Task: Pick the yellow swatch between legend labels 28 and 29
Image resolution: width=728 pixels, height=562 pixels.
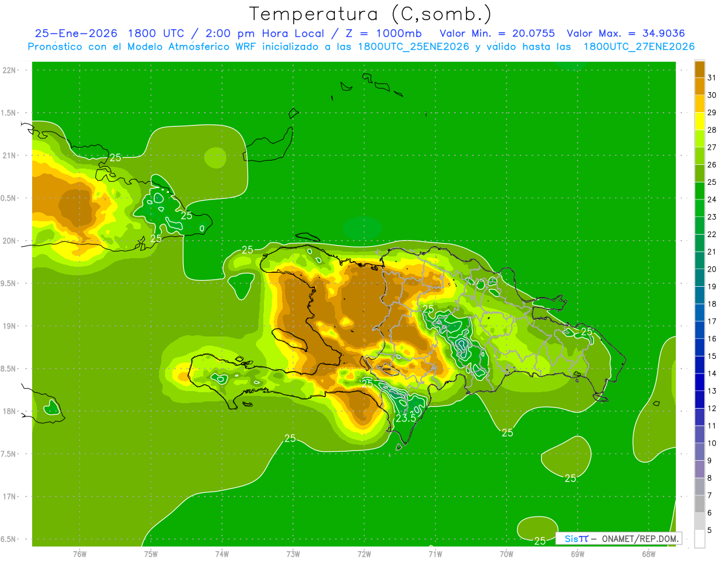Action: point(699,121)
